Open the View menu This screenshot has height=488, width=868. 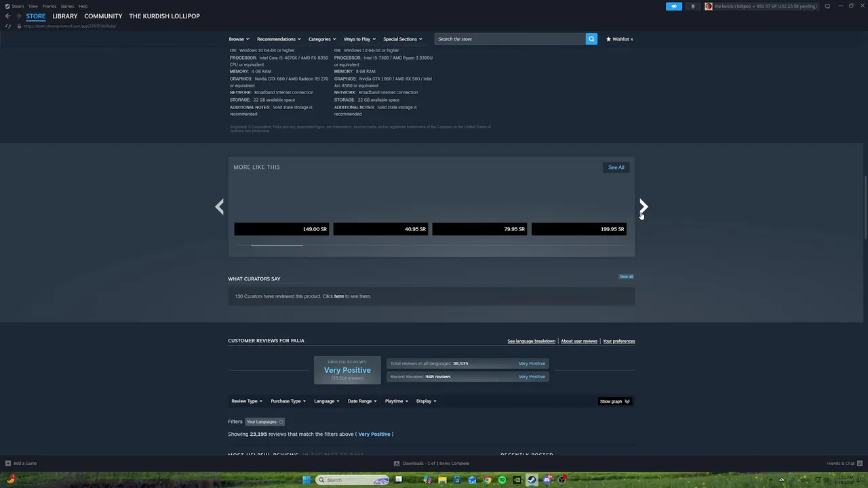coord(33,6)
